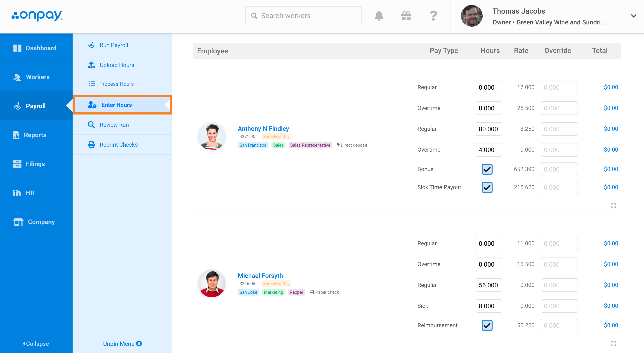Click the Dashboard grid icon
The height and width of the screenshot is (353, 644).
click(17, 48)
